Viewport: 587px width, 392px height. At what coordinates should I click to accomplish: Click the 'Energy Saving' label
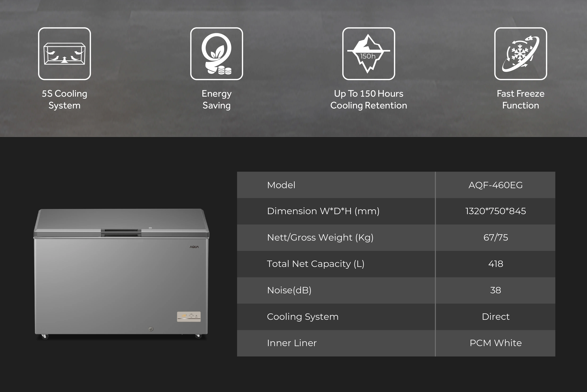pyautogui.click(x=217, y=99)
